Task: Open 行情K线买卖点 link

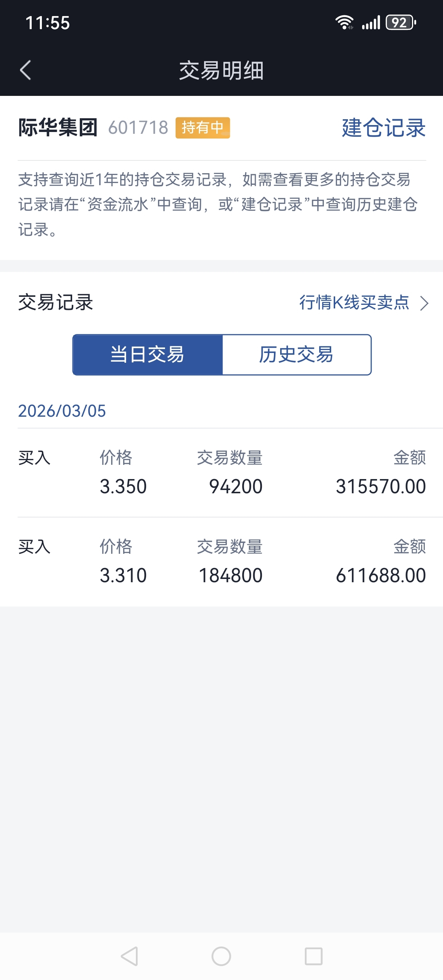Action: (354, 303)
